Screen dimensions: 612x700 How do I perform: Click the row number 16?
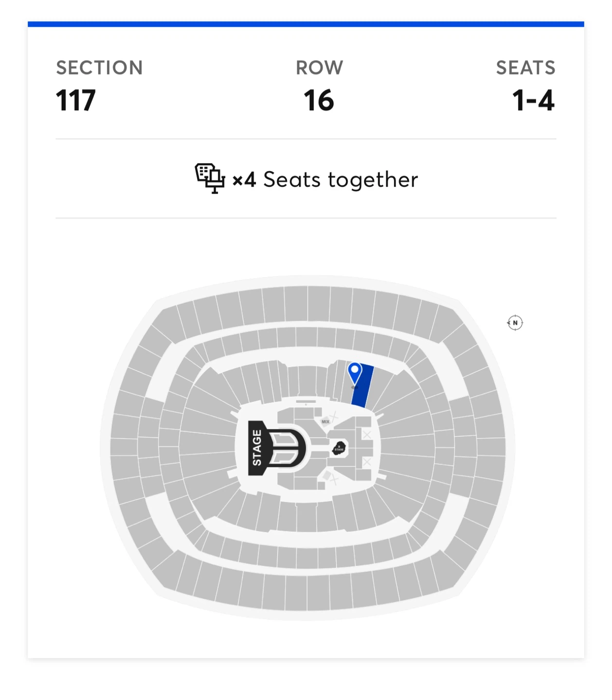[319, 101]
